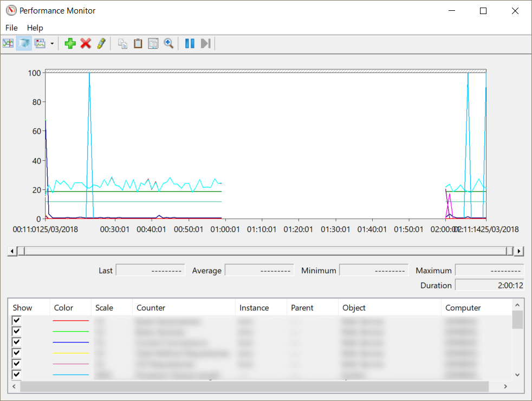Open the Help menu
The image size is (532, 401).
(35, 28)
